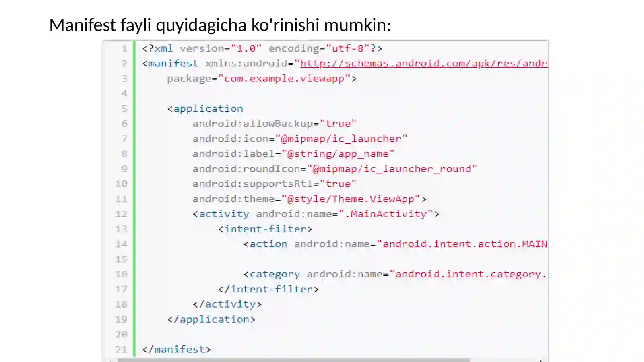644x362 pixels.
Task: Click the closing '</application>' tag
Action: [x=211, y=319]
